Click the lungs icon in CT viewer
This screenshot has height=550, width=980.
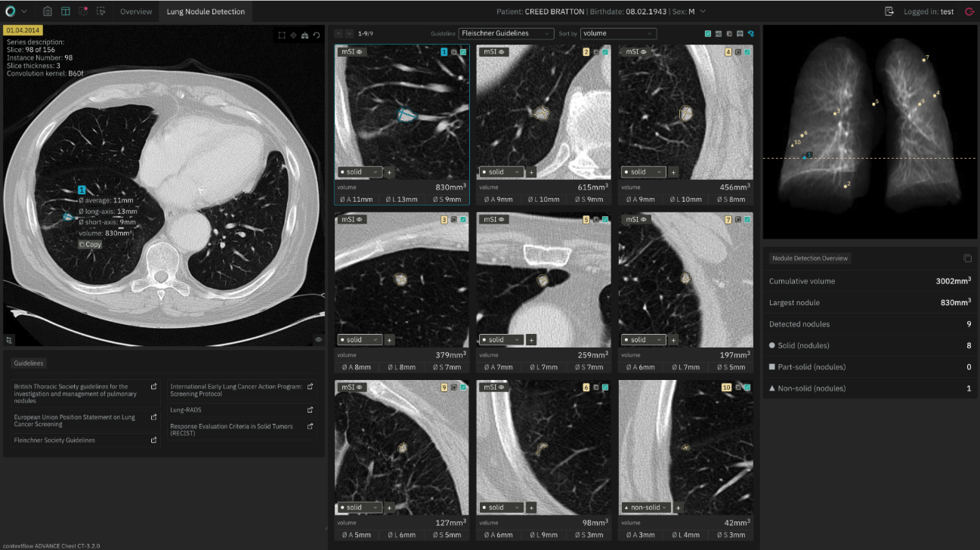[x=305, y=35]
